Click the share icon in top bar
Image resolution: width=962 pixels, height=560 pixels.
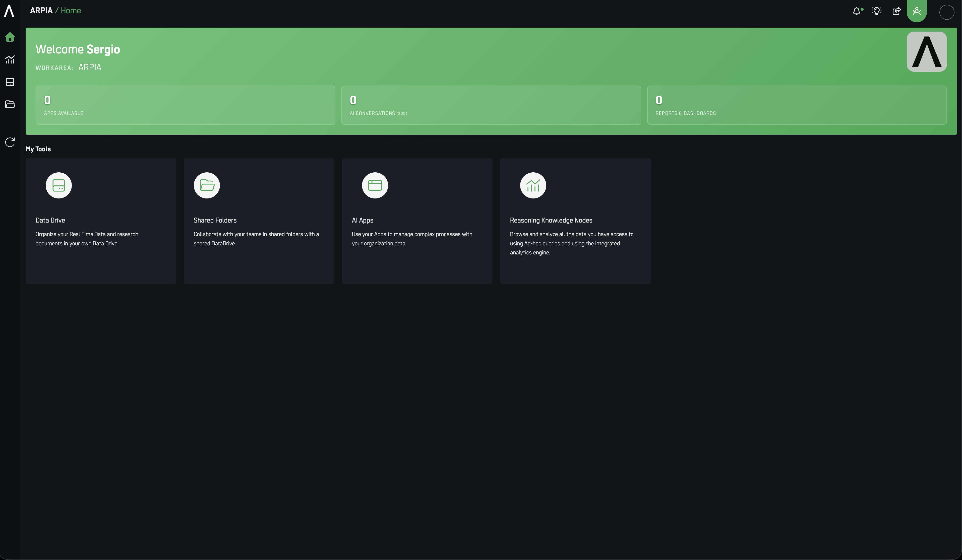click(897, 11)
